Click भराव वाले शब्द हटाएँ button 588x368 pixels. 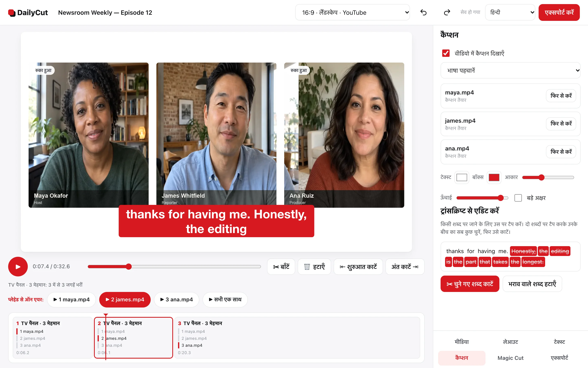[532, 284]
